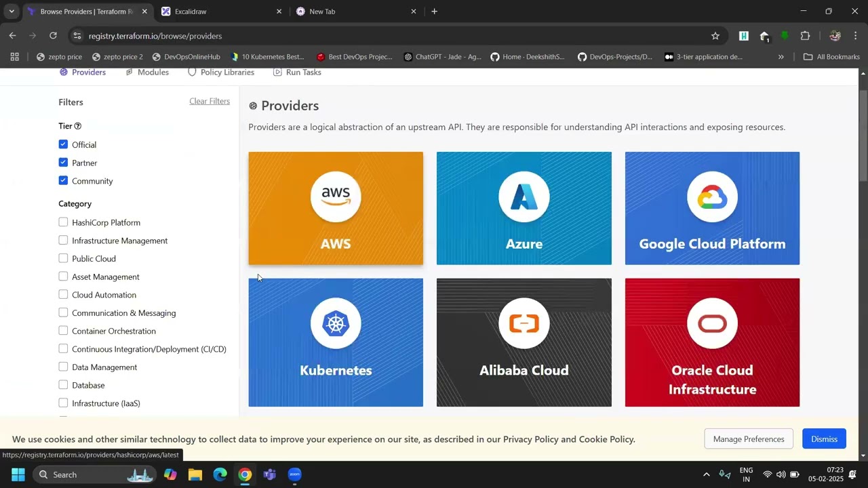The image size is (868, 488).
Task: Open a new browser tab
Action: point(435,12)
